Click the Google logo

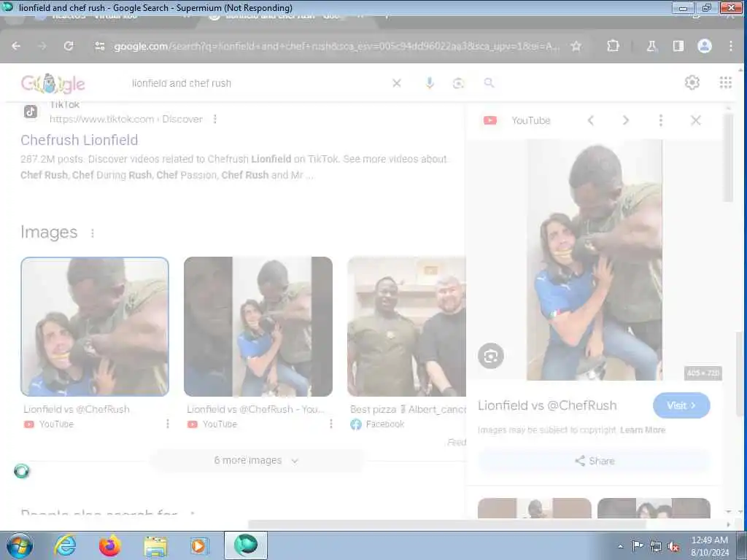pos(53,84)
